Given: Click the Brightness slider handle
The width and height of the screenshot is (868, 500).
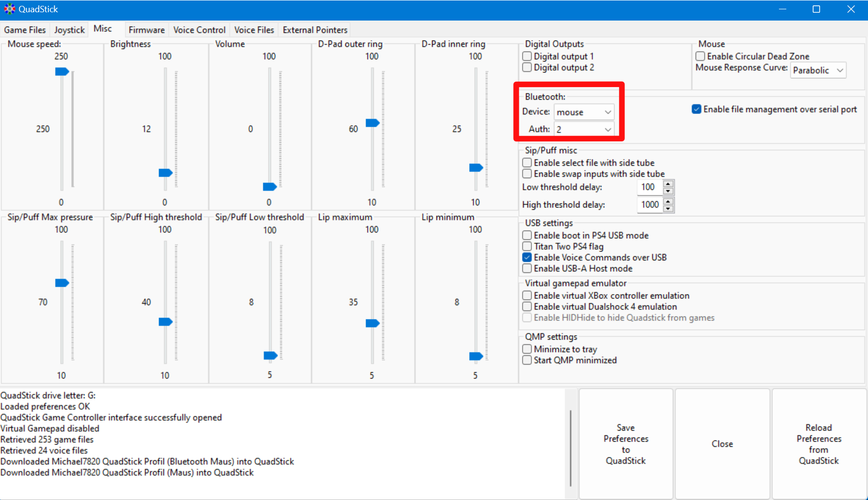Looking at the screenshot, I should [165, 173].
